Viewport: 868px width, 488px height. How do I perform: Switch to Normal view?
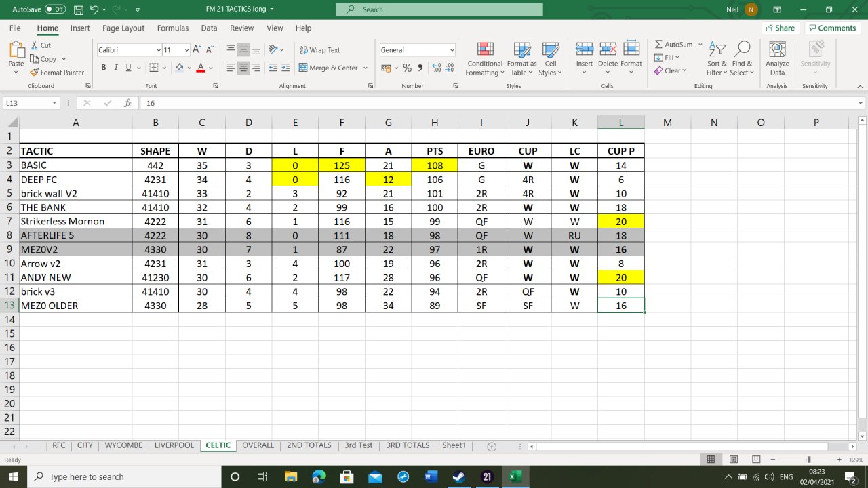pos(711,459)
